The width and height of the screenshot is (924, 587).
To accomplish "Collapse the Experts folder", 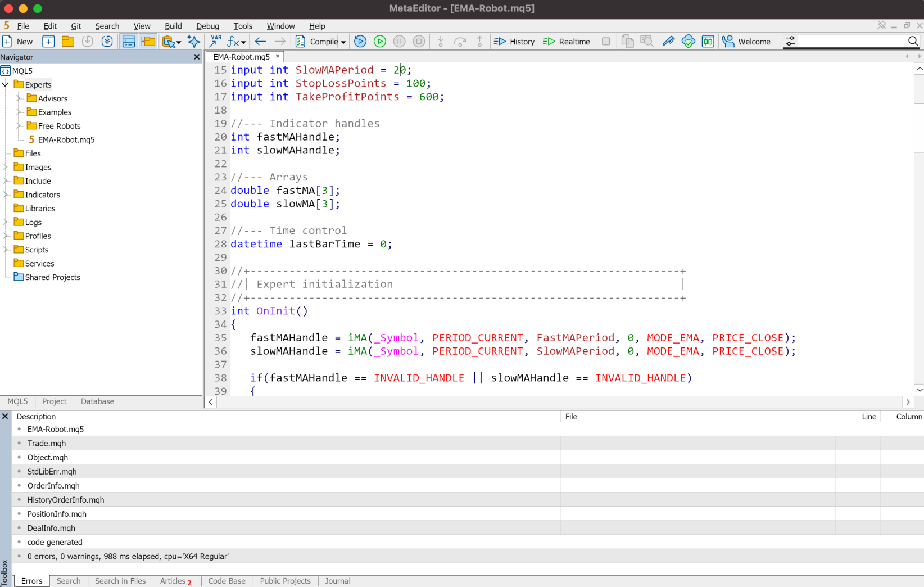I will tap(6, 84).
